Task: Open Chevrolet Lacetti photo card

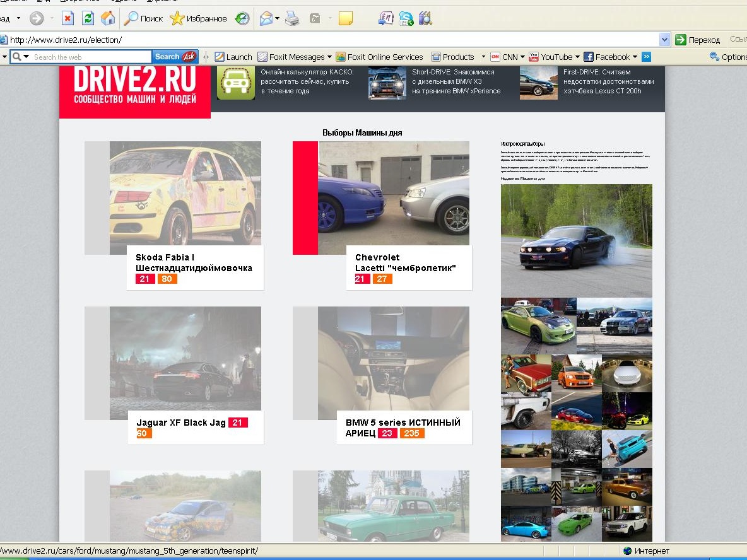Action: click(394, 194)
